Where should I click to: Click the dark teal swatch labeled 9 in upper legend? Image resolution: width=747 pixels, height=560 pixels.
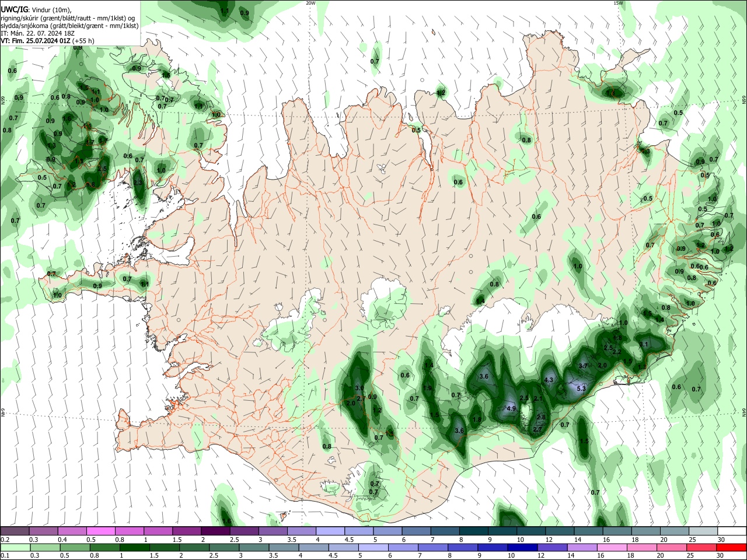502,531
